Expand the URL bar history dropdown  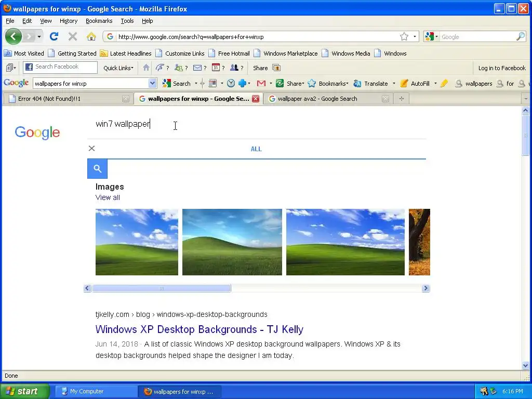point(415,36)
